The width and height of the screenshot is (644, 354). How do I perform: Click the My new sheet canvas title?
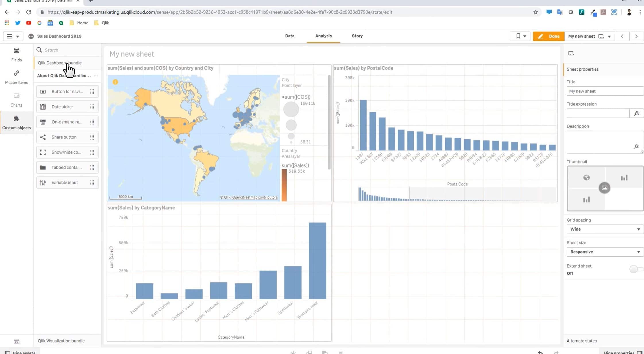click(x=131, y=54)
